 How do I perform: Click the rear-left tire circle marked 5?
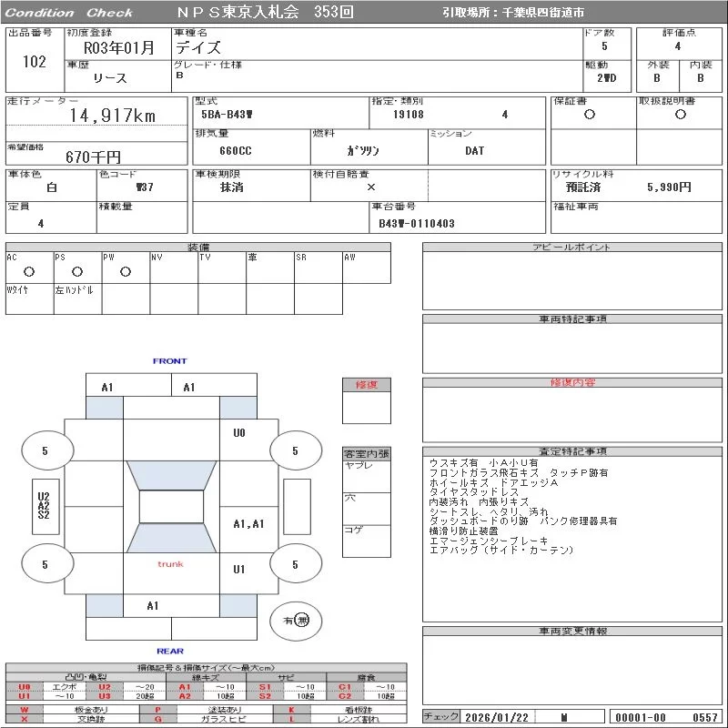[x=45, y=565]
